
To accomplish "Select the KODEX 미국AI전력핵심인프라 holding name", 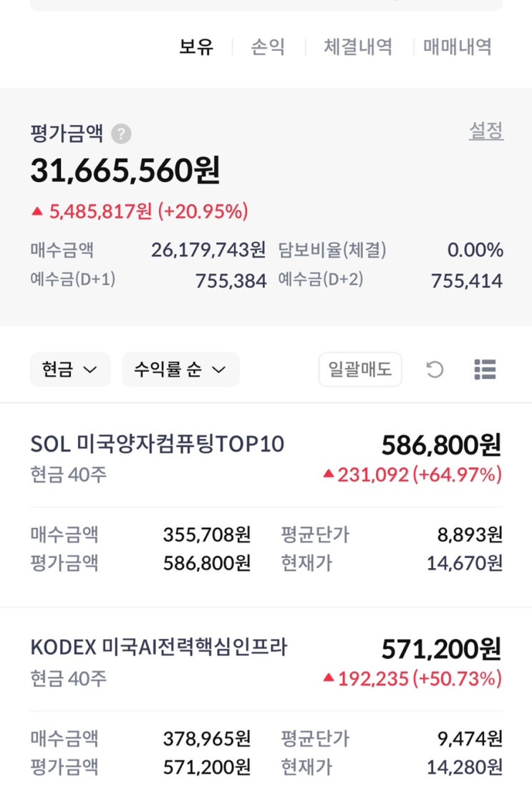I will click(x=159, y=648).
